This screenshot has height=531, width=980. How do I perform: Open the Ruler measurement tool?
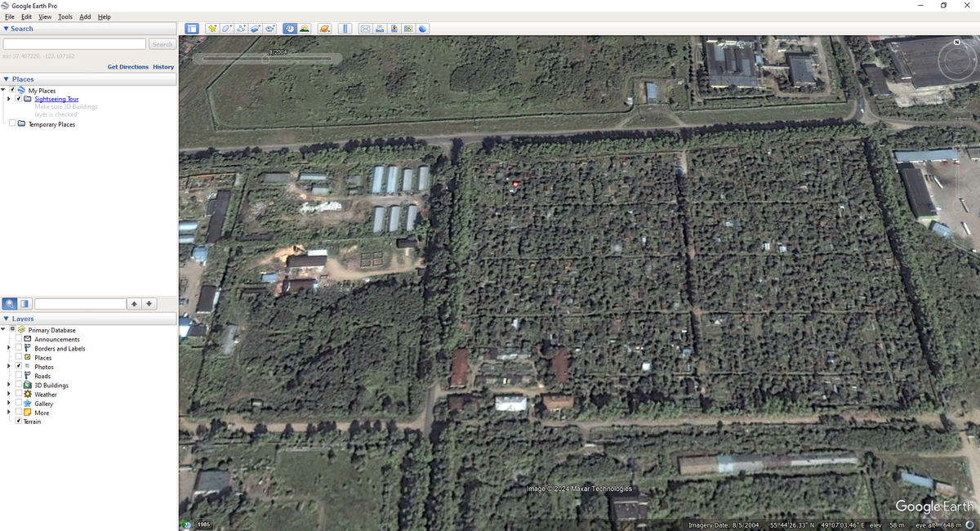pos(345,29)
